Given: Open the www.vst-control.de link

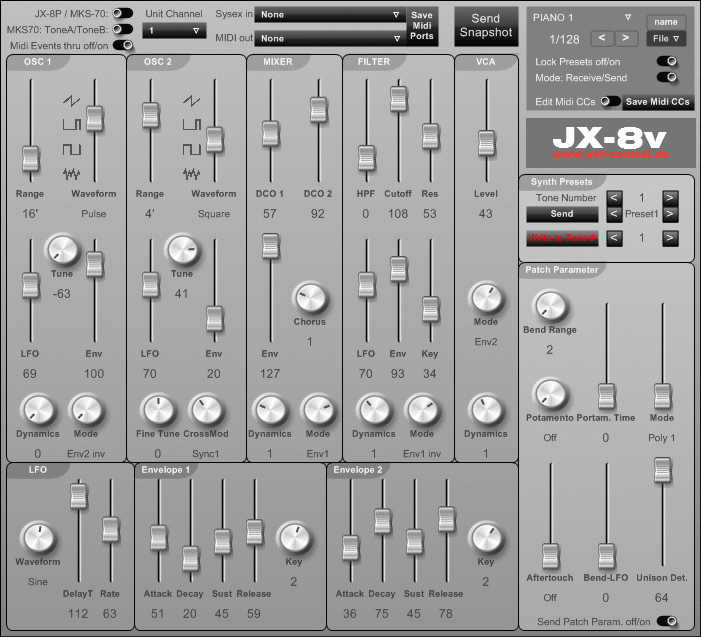Looking at the screenshot, I should 610,155.
